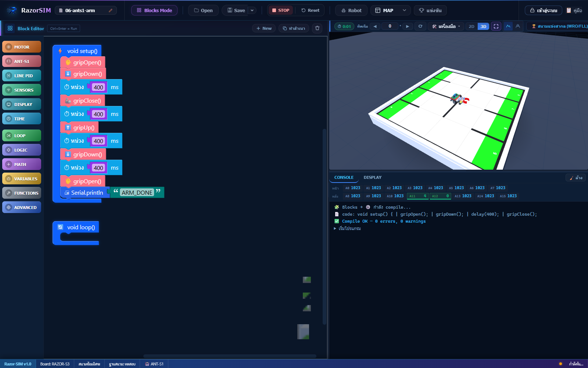Viewport: 588px width, 368px height.
Task: Click the Open button
Action: (x=203, y=10)
